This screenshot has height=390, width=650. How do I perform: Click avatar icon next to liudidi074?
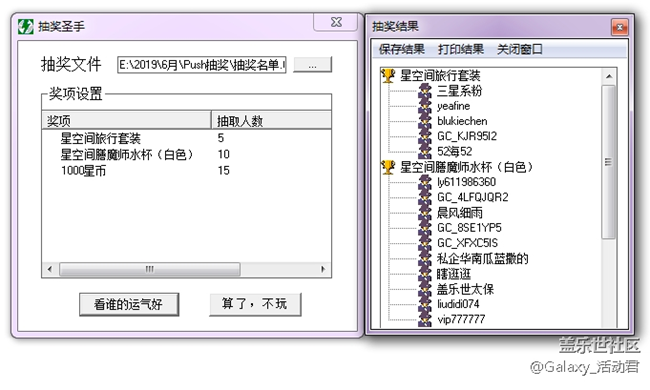tap(425, 304)
